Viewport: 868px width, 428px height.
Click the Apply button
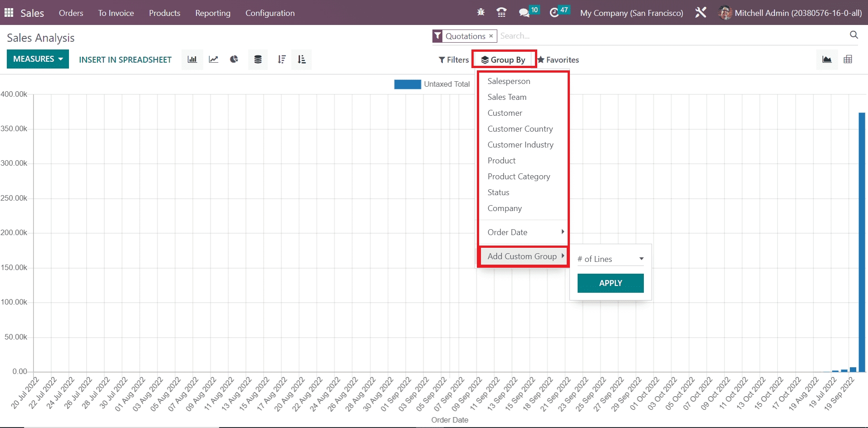(x=610, y=283)
